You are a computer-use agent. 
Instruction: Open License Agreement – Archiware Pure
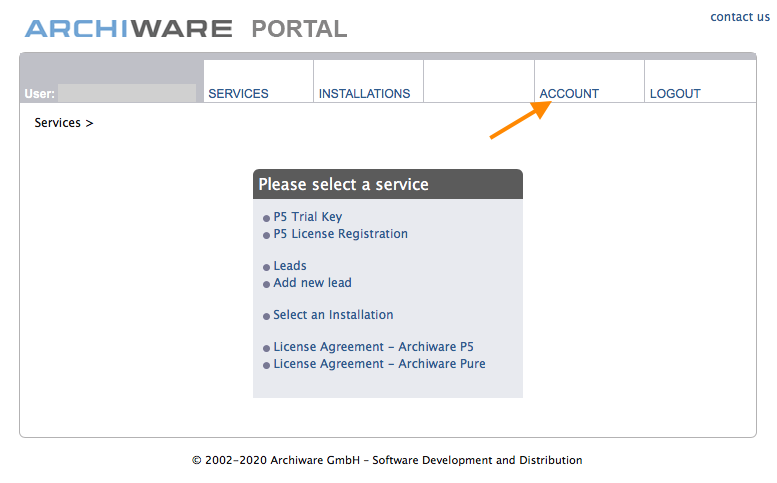380,363
